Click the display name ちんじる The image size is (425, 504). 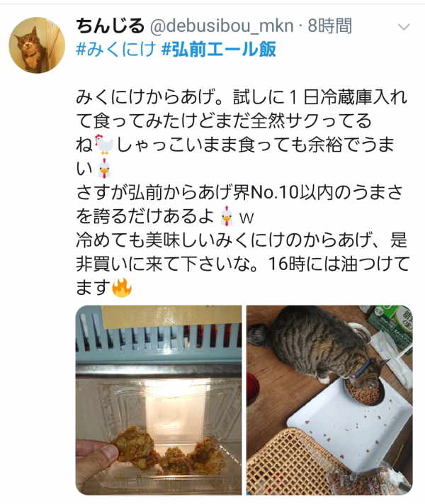(x=110, y=26)
